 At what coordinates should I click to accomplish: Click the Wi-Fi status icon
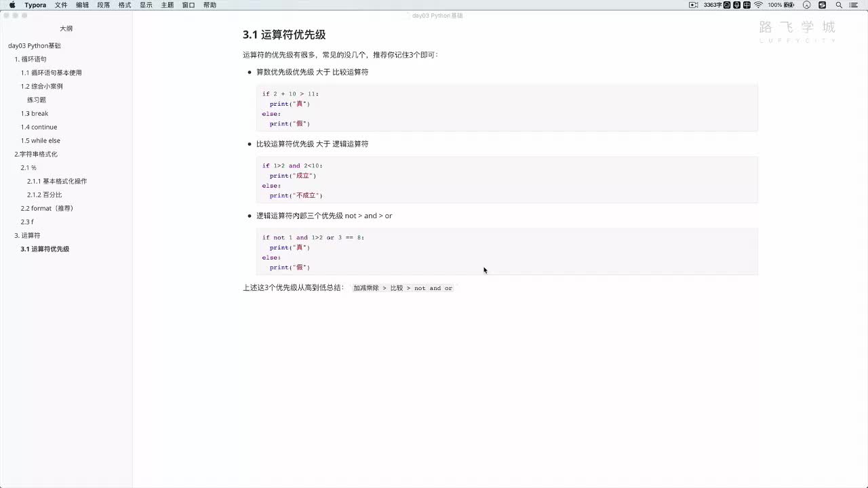tap(758, 5)
